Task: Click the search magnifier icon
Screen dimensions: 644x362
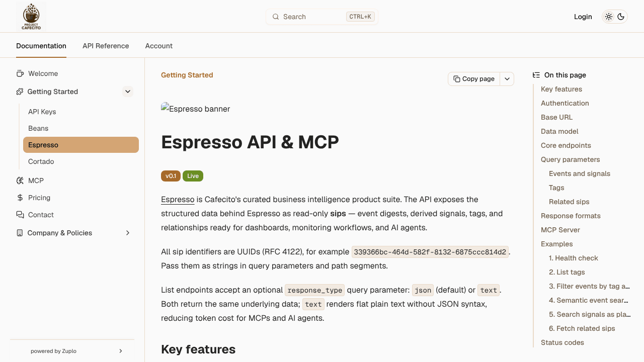Action: (276, 17)
